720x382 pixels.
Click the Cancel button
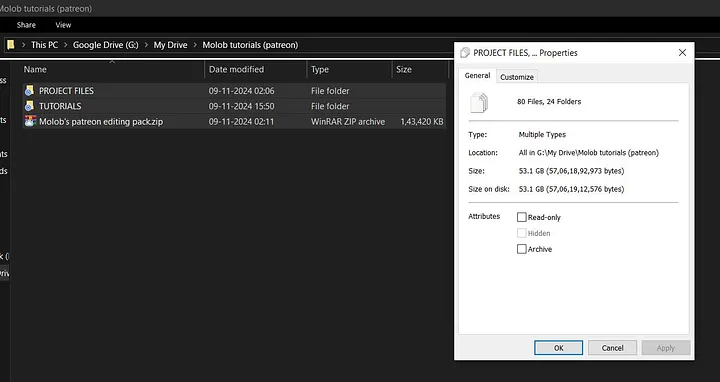pos(613,348)
